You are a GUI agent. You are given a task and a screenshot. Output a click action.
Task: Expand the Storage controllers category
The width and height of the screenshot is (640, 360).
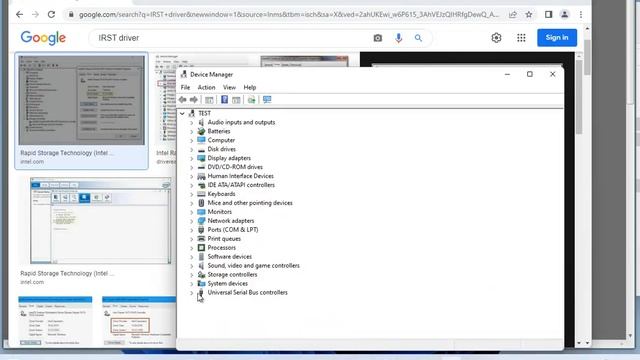pyautogui.click(x=191, y=275)
